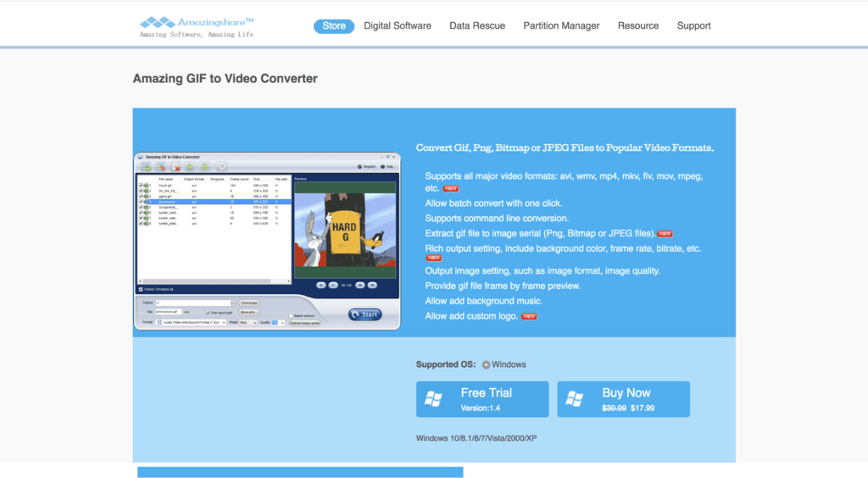Click the Windows logo on Buy Now
This screenshot has height=478, width=868.
pos(575,399)
